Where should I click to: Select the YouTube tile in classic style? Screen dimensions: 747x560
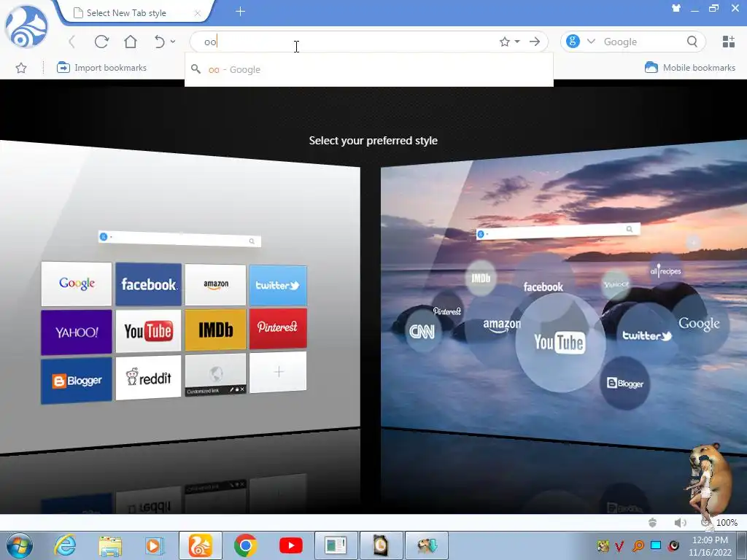tap(148, 331)
